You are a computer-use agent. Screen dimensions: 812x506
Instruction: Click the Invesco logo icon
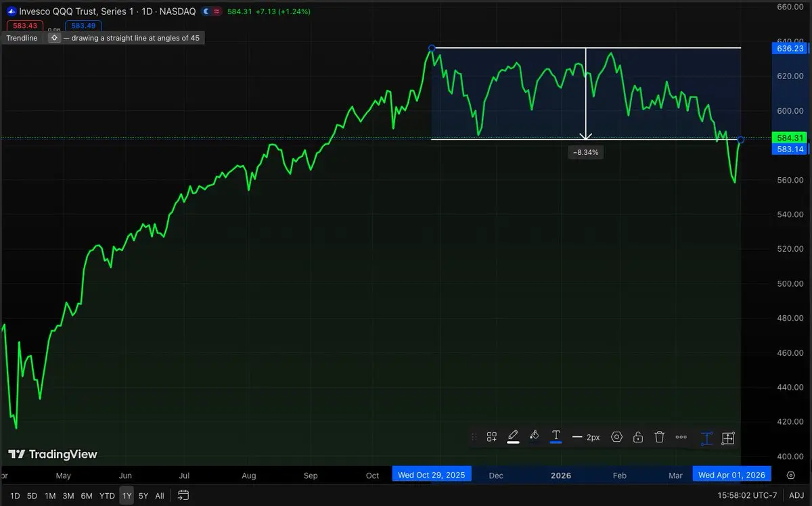click(x=10, y=11)
